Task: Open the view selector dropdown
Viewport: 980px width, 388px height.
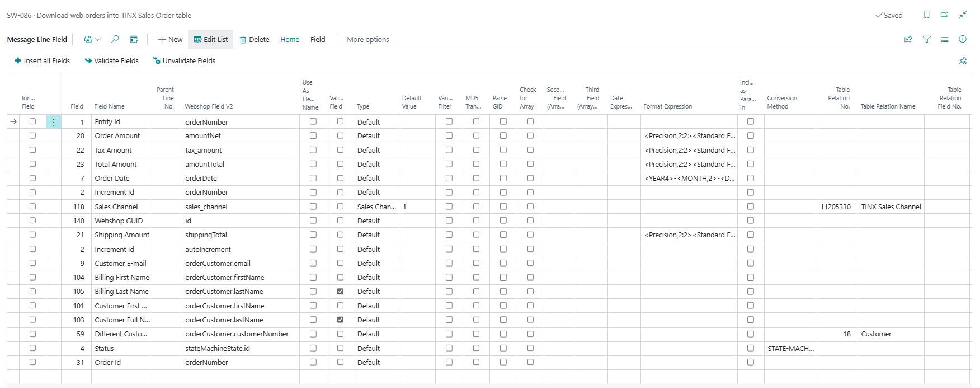Action: 92,39
